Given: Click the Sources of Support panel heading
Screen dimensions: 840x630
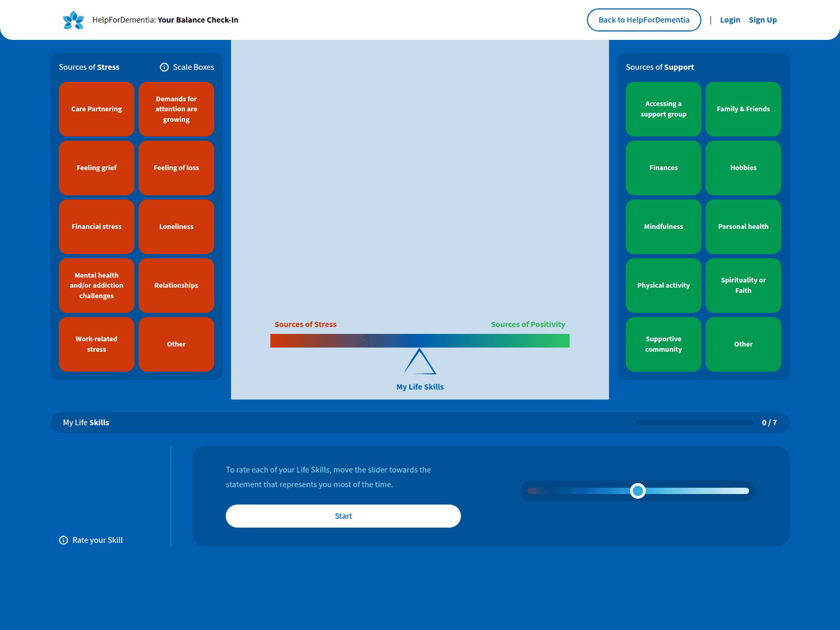Looking at the screenshot, I should pyautogui.click(x=660, y=67).
